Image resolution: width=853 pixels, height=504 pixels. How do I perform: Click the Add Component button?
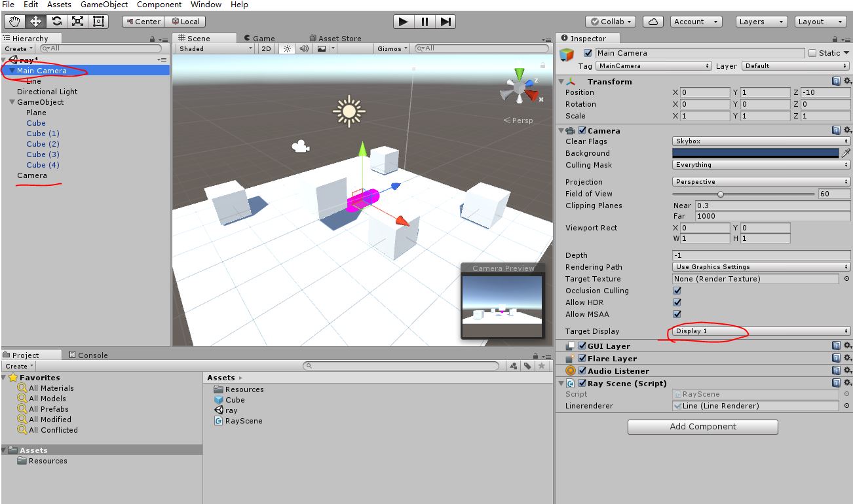point(703,427)
